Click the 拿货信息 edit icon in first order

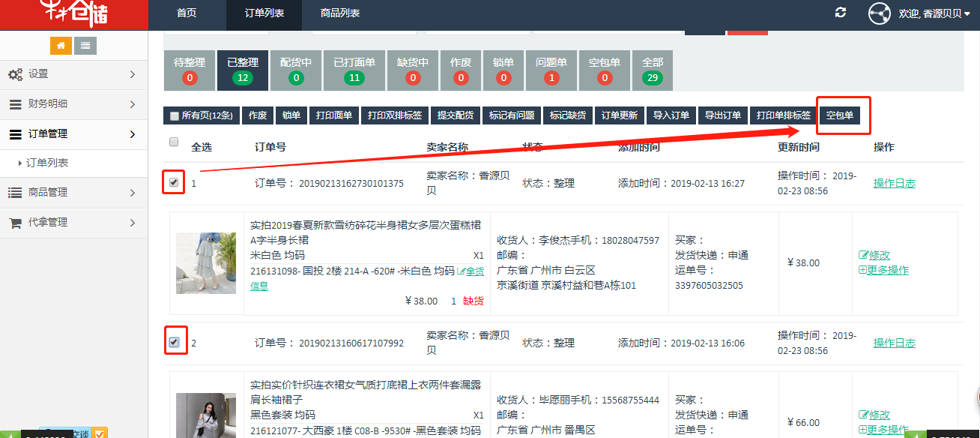click(461, 271)
